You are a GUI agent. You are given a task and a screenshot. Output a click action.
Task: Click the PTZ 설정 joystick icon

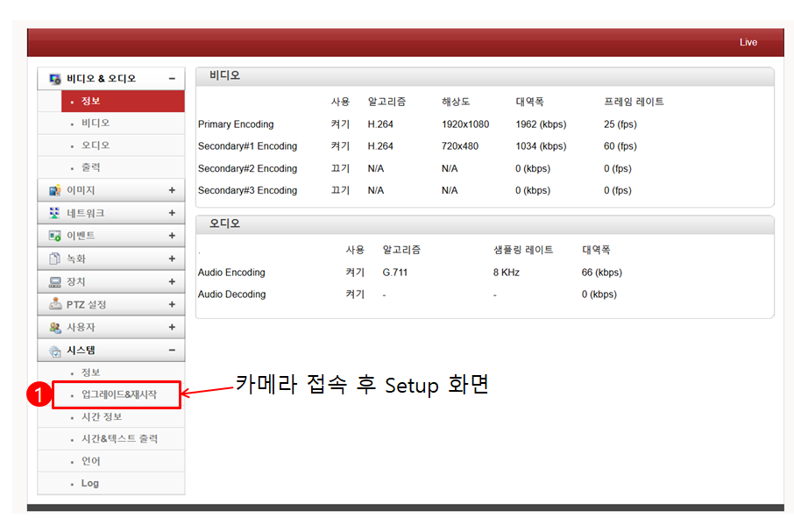54,304
